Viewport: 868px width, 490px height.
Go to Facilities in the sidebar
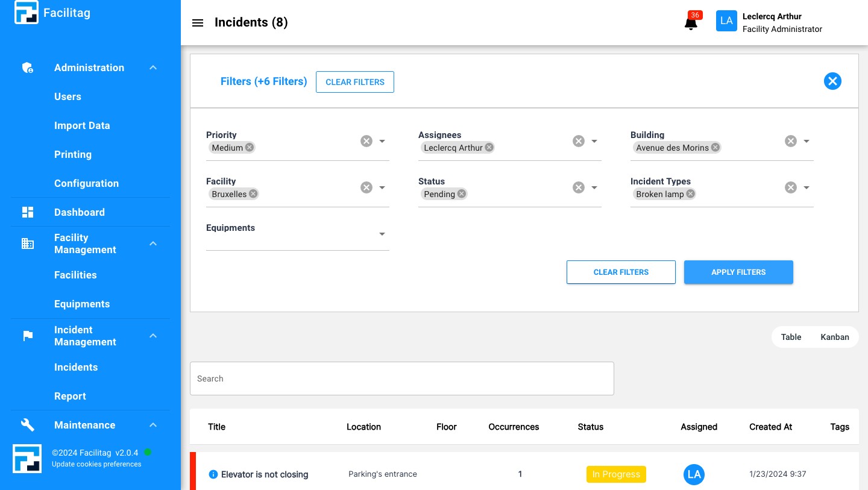point(75,275)
